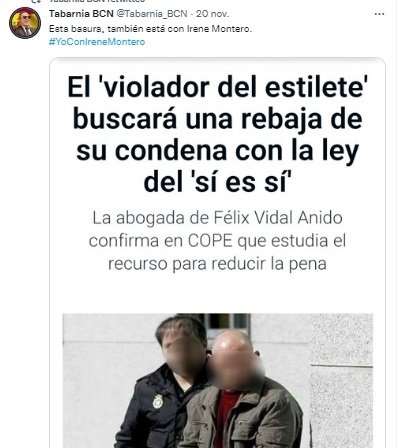Screen dimensions: 417x448
Task: Open the 20 nov. timestamp link
Action: click(x=212, y=14)
